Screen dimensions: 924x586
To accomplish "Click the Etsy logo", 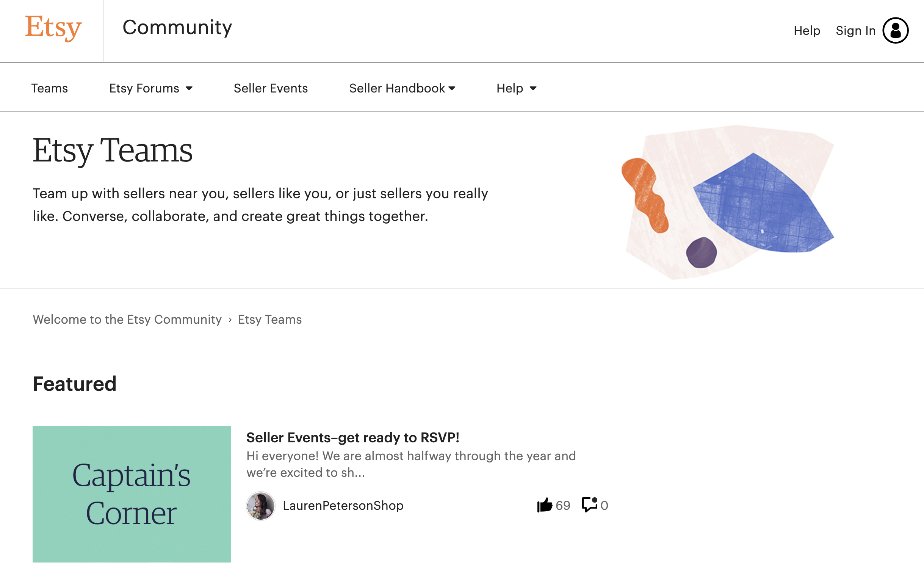I will [x=53, y=28].
